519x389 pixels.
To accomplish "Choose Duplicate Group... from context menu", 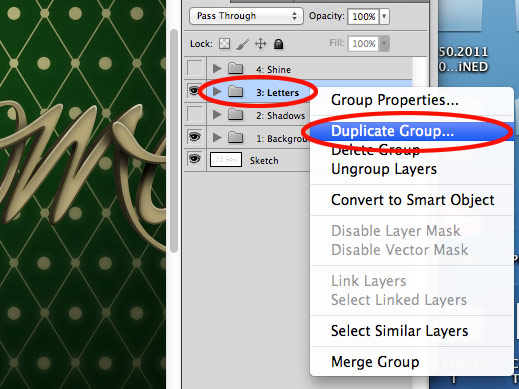I will coord(411,131).
